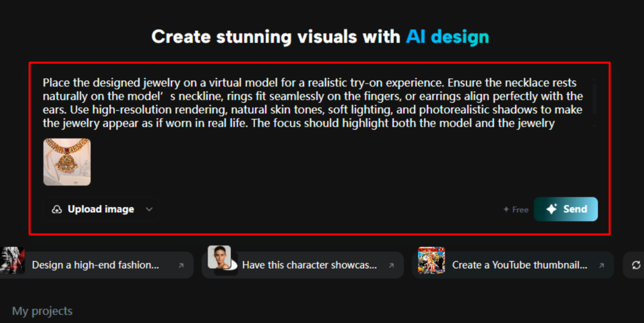This screenshot has width=644, height=323.
Task: Click the arrow icon on the fashion prompt chip
Action: [181, 265]
